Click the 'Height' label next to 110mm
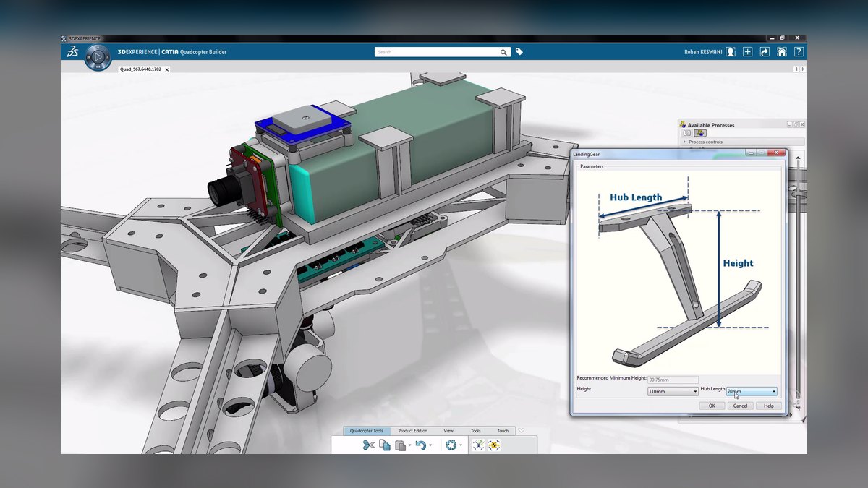The width and height of the screenshot is (868, 488). click(584, 389)
